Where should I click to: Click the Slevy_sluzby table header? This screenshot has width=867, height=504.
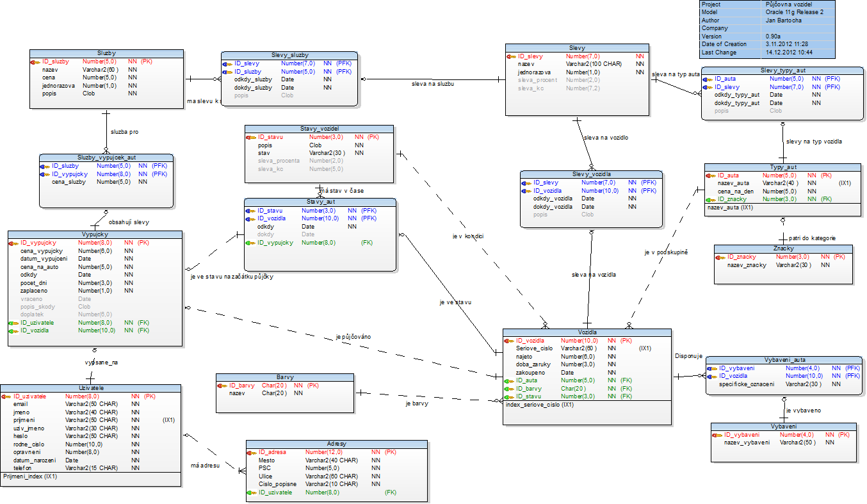289,56
